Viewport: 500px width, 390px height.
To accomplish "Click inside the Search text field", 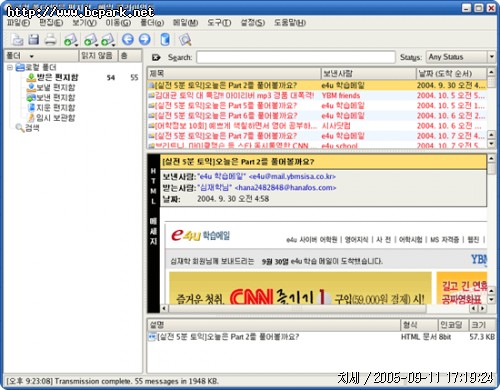I will 296,57.
